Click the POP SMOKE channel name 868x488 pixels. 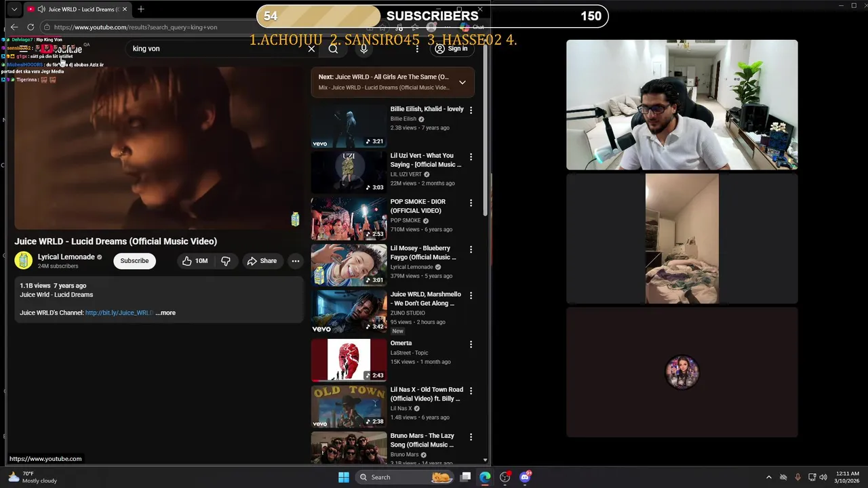click(406, 220)
